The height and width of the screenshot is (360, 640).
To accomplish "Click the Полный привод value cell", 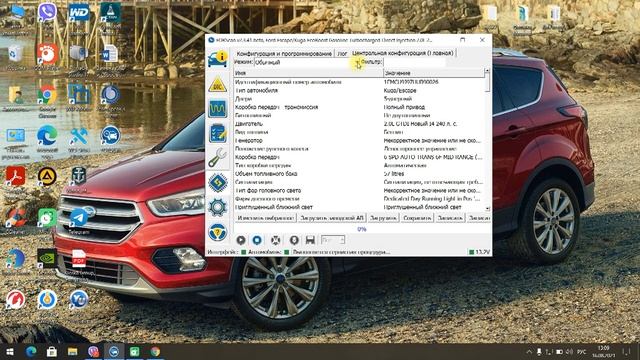I will click(404, 107).
